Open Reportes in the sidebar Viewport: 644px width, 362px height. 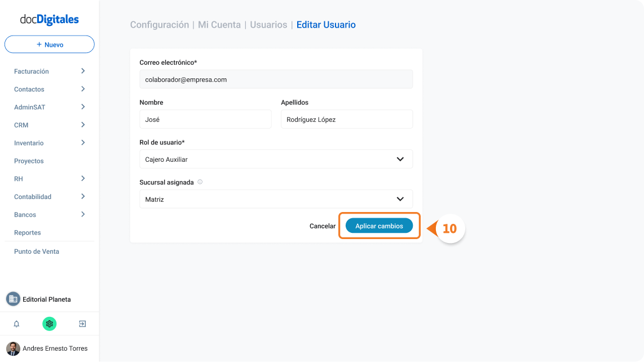(x=28, y=232)
